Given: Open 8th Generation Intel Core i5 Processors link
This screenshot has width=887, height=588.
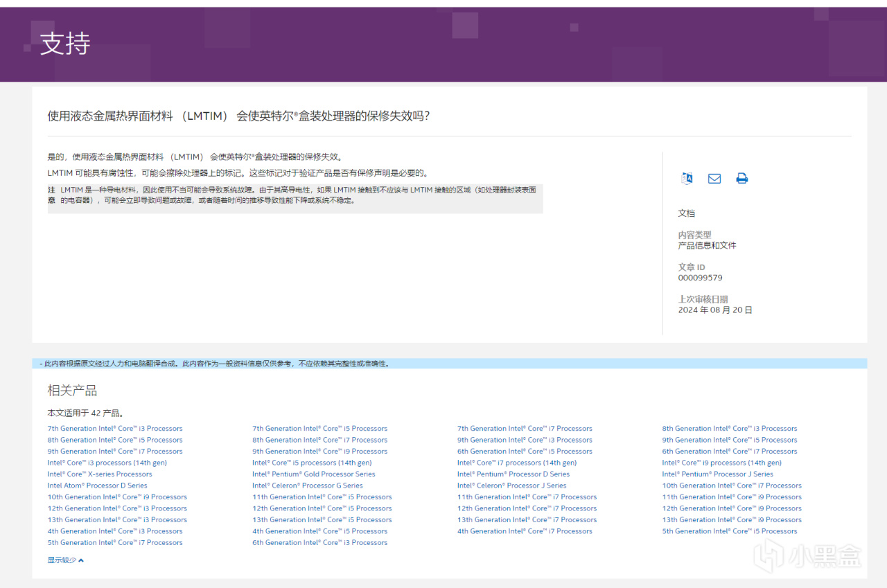Looking at the screenshot, I should click(115, 440).
